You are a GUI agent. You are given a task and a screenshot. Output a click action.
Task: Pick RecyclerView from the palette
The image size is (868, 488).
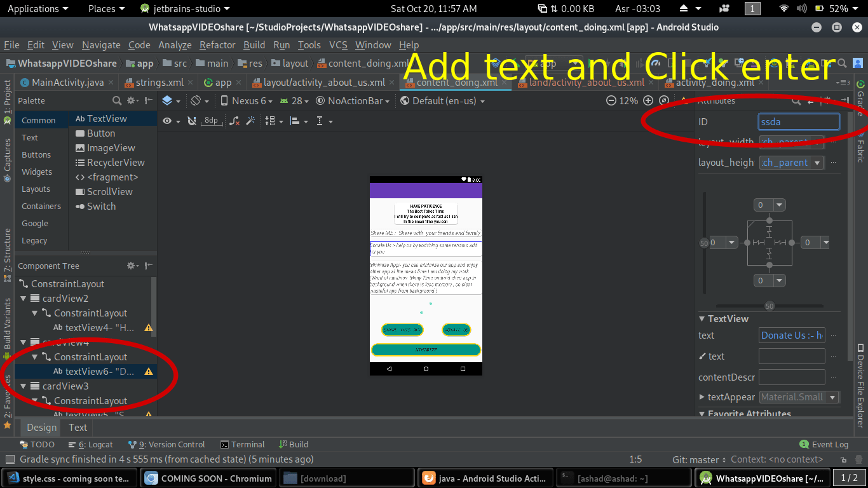(113, 163)
